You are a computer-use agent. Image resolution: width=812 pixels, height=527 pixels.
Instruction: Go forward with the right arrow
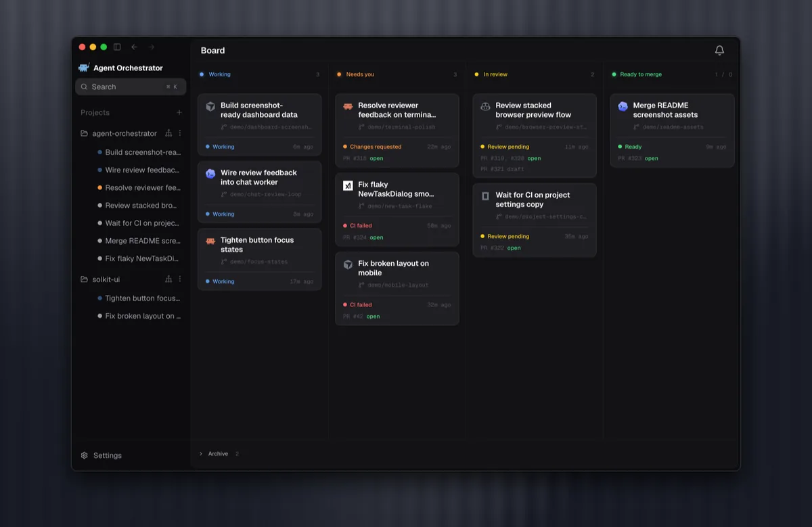click(x=152, y=47)
